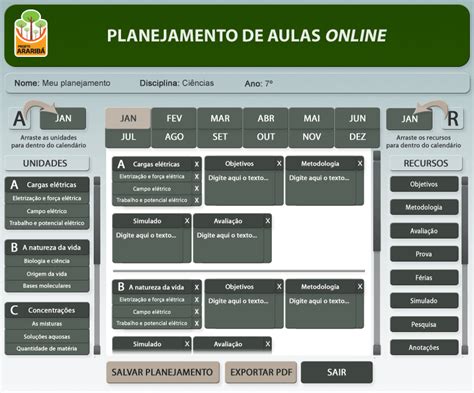
Task: Click SALVAR PLANEJAMENTO button
Action: click(x=163, y=372)
